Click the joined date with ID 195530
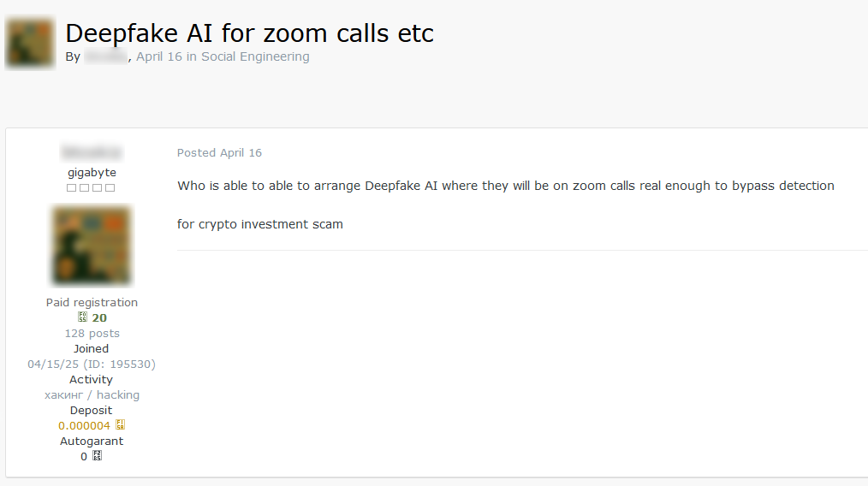The image size is (868, 486). pos(92,364)
